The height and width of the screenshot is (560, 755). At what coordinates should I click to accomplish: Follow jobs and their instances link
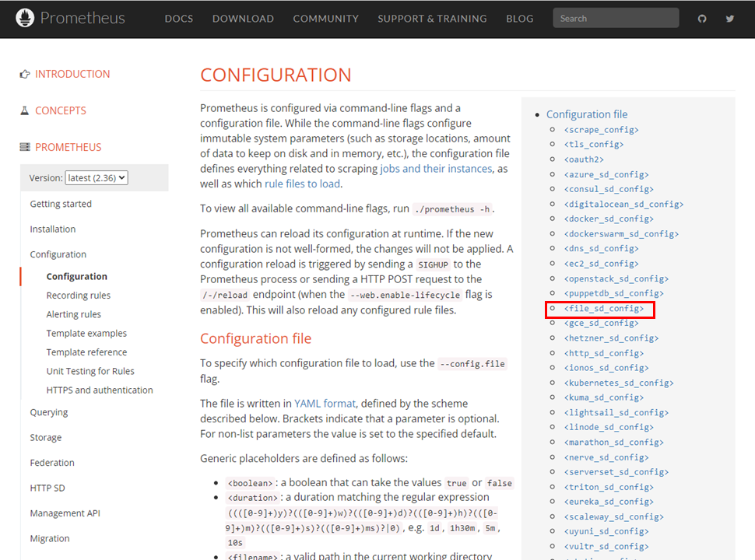tap(436, 169)
